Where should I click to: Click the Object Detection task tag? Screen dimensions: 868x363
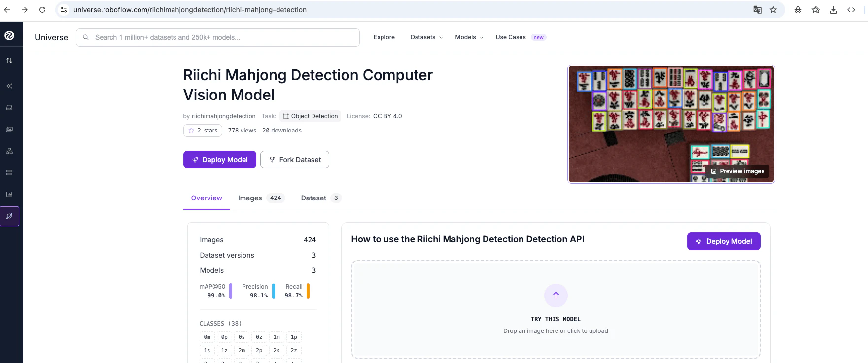(x=310, y=116)
